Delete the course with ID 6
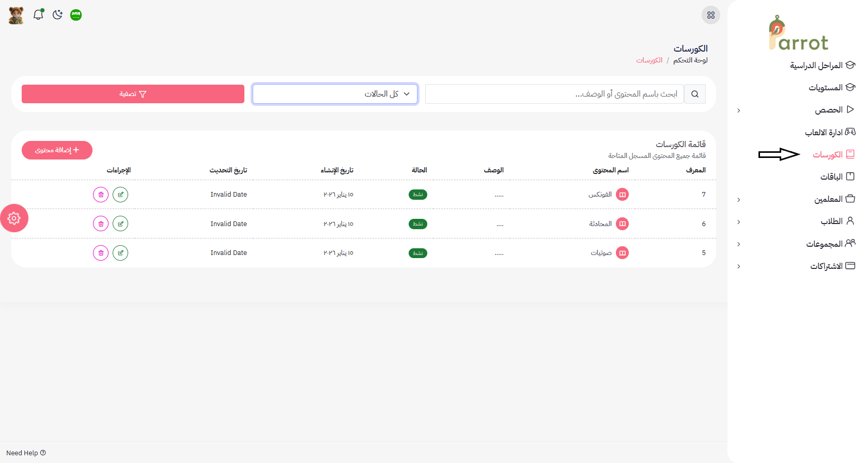 click(101, 223)
